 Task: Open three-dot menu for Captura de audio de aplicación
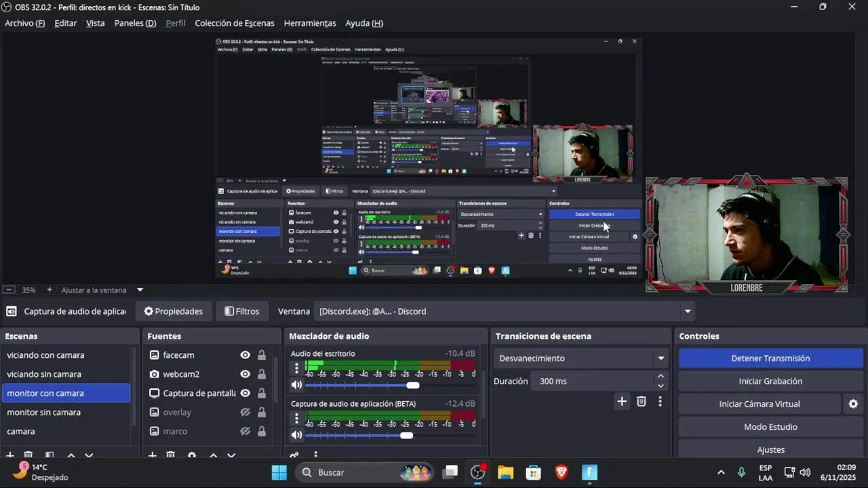(296, 419)
